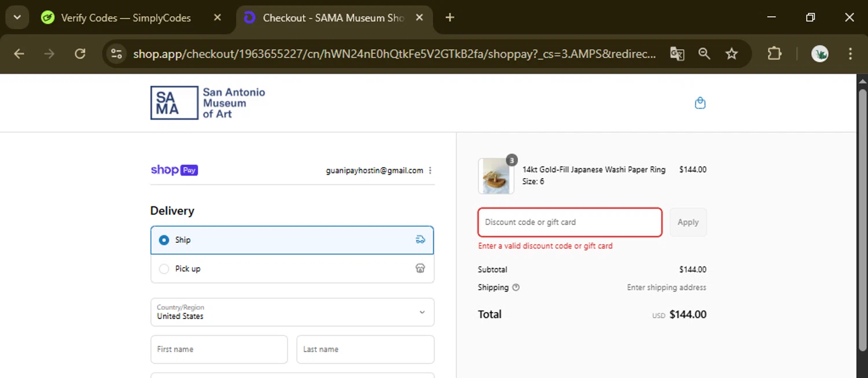868x378 pixels.
Task: Open account options next to guanipayhostin@gmail.com
Action: pos(430,171)
